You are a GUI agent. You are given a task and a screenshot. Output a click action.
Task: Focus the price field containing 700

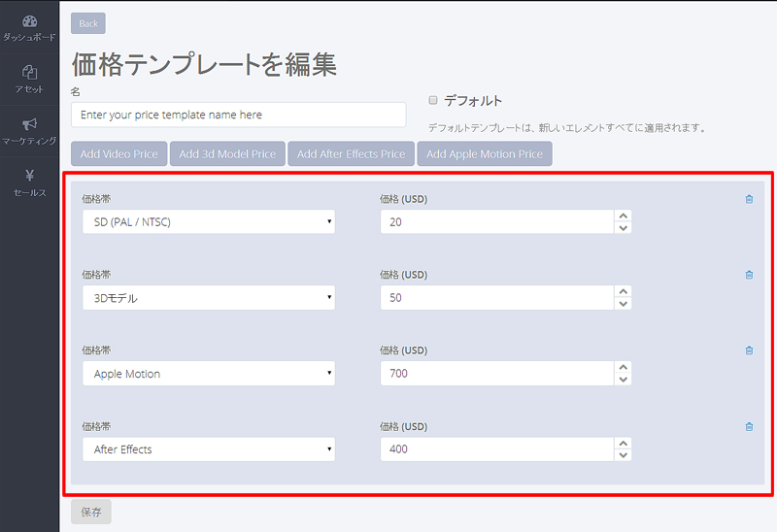(x=497, y=374)
